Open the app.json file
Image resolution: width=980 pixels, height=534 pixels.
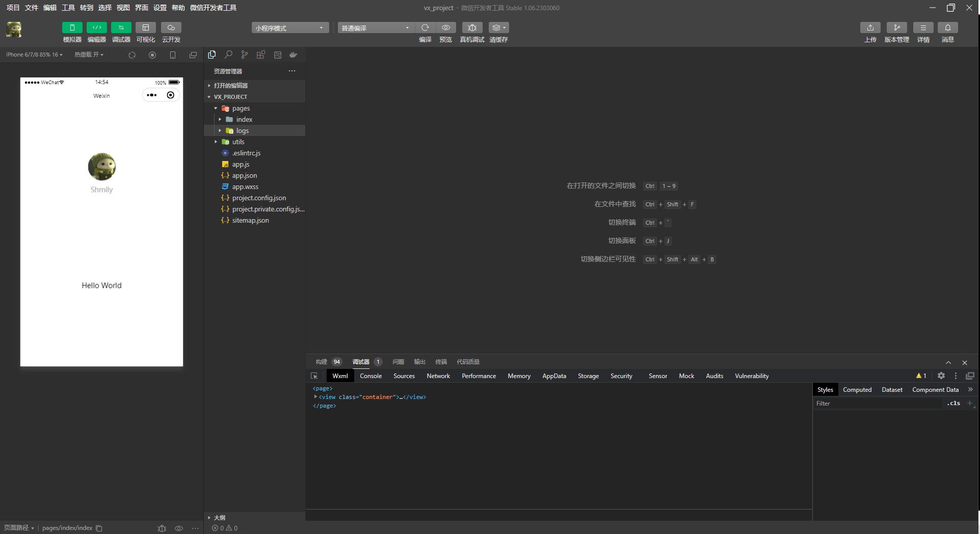[x=255, y=176]
